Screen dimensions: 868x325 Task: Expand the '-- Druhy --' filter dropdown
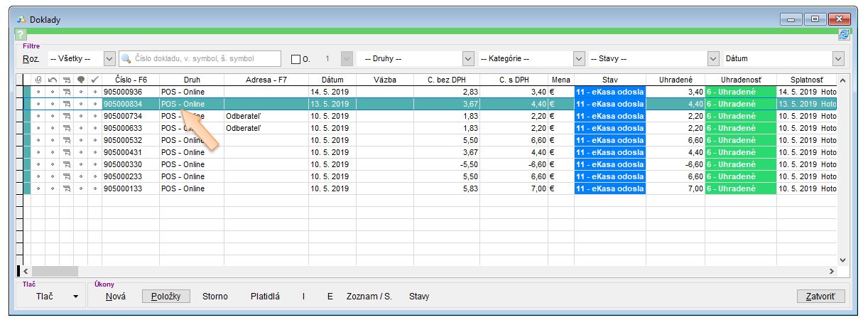[x=468, y=59]
